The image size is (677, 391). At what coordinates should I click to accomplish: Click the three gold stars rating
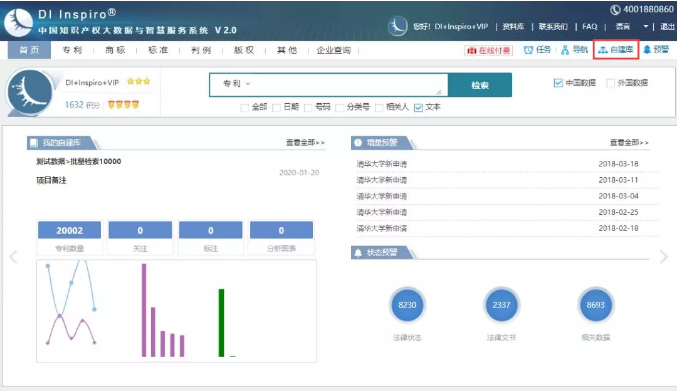pos(139,81)
